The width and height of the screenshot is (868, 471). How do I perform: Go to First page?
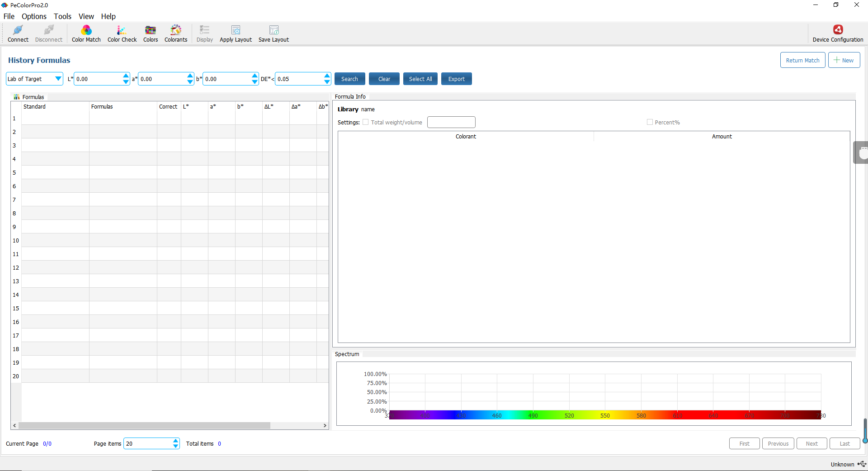click(745, 444)
